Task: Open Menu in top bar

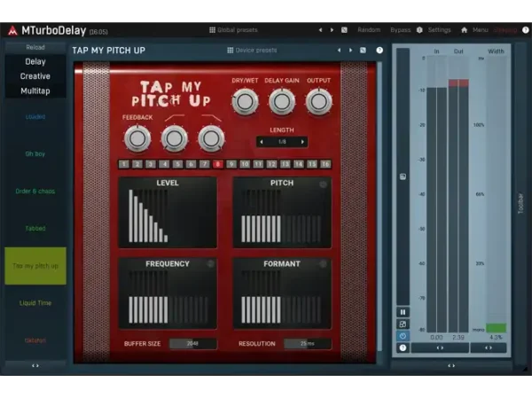Action: click(x=480, y=30)
